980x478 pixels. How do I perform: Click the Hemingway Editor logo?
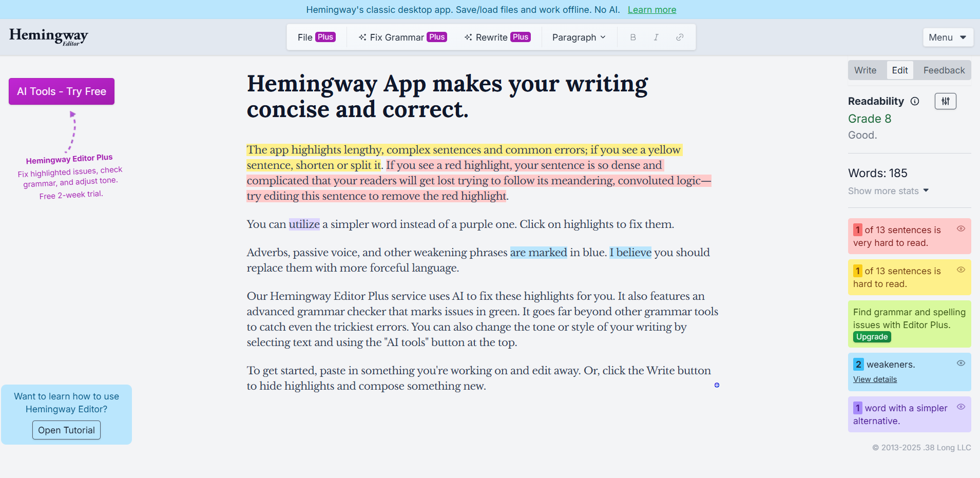48,36
